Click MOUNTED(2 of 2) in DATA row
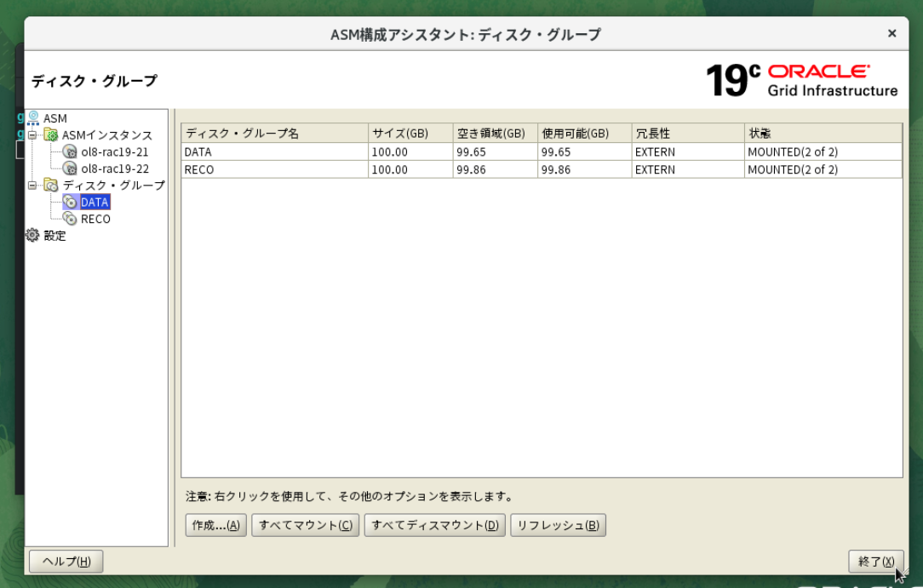 click(x=823, y=151)
